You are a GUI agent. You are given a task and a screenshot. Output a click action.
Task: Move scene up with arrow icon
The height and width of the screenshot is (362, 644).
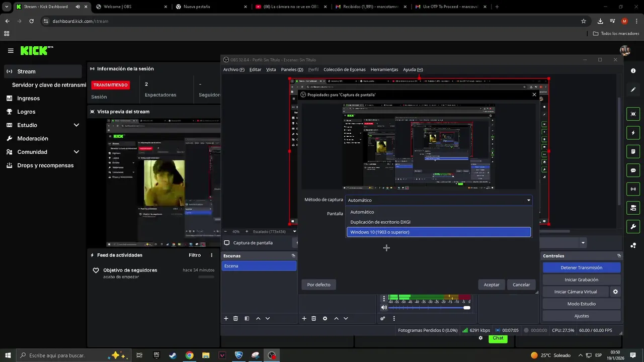pyautogui.click(x=258, y=318)
